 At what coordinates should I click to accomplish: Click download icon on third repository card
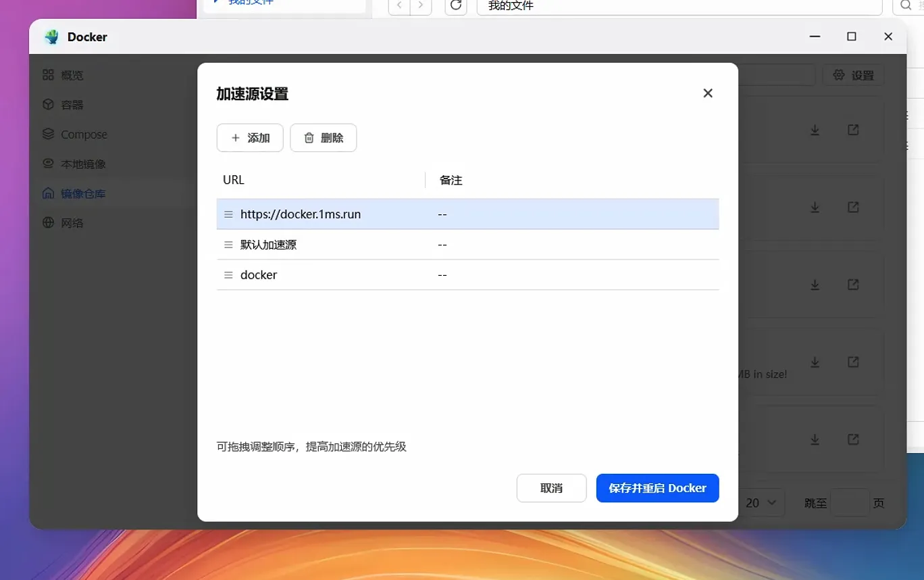point(815,285)
